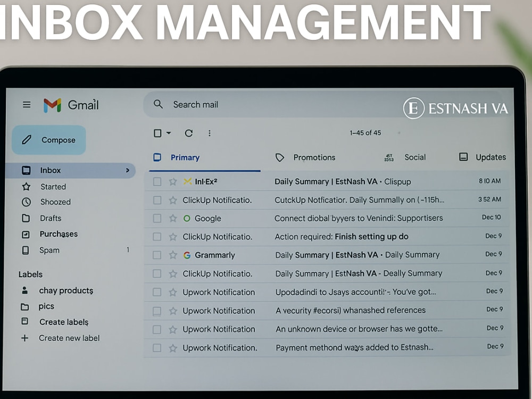
Task: Star the Grammarly email
Action: [173, 255]
